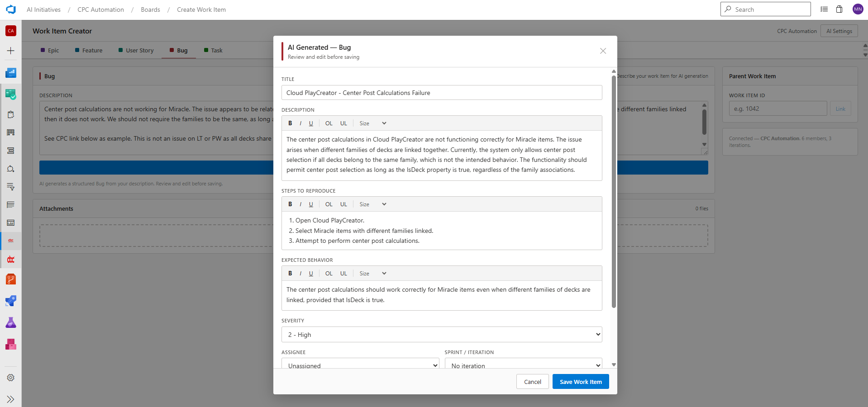868x407 pixels.
Task: Open Work items clipboard icon in sidebar
Action: click(x=11, y=114)
